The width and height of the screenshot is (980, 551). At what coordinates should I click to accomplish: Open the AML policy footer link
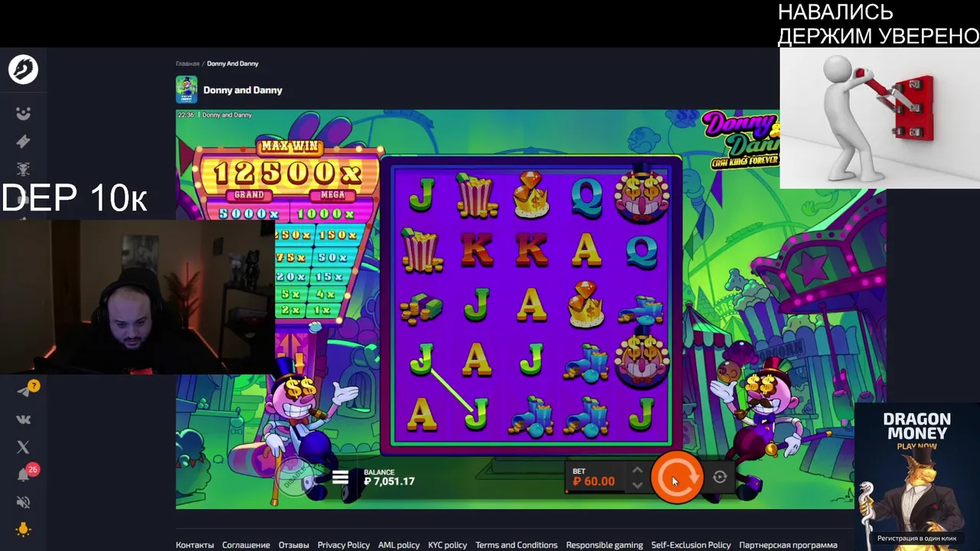[x=399, y=545]
